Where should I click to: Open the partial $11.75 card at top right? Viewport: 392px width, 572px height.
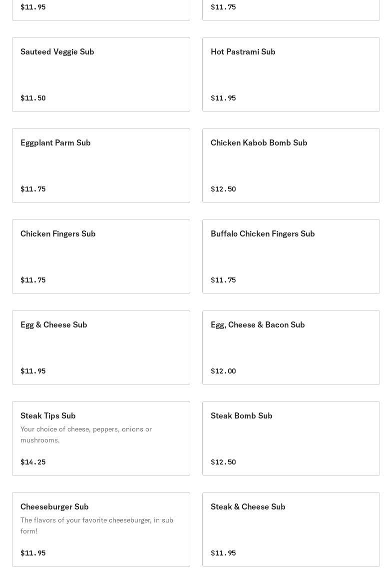[291, 10]
